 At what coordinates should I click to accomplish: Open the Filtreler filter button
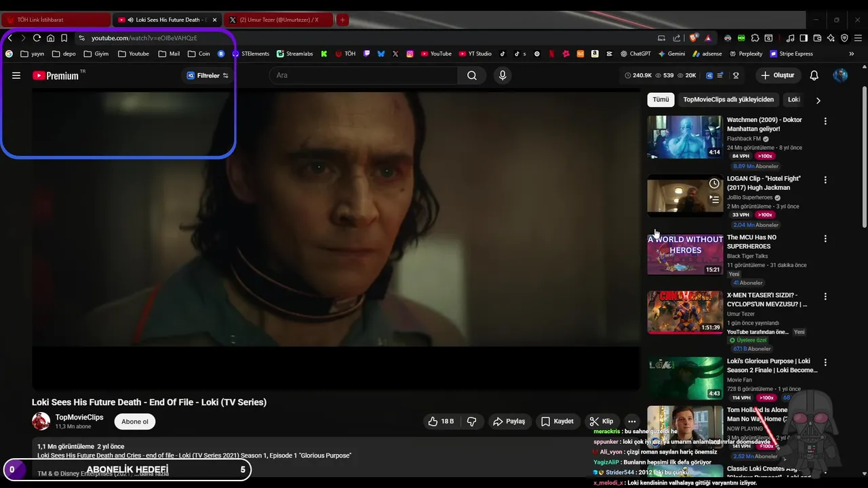208,75
